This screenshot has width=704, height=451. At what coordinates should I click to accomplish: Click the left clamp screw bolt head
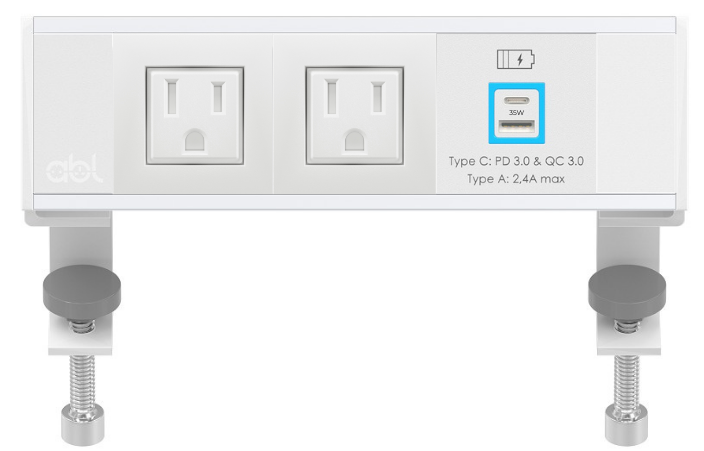tap(83, 423)
